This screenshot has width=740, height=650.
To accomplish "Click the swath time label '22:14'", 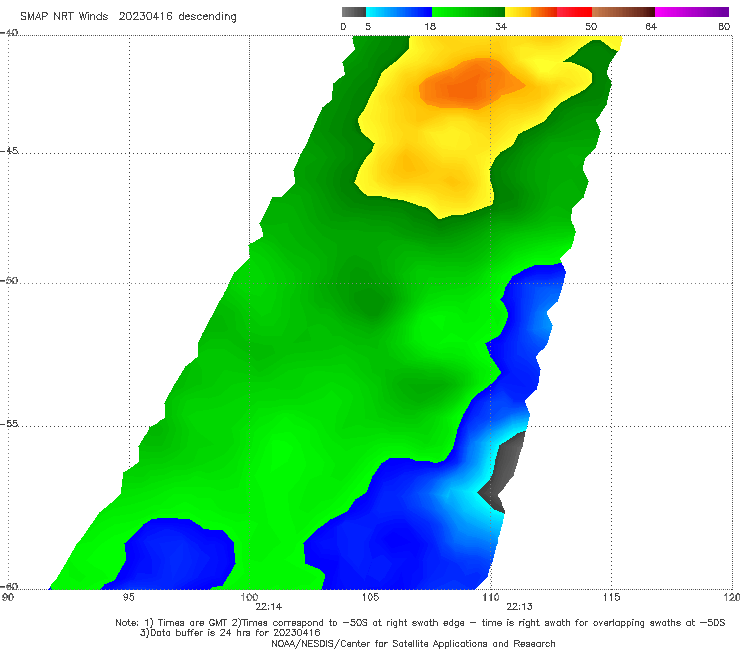I will pos(269,607).
